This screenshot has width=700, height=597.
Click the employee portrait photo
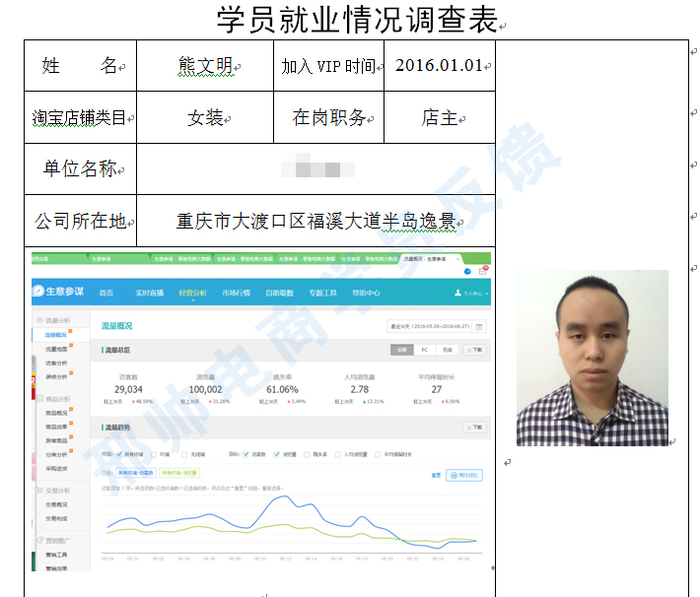click(592, 358)
